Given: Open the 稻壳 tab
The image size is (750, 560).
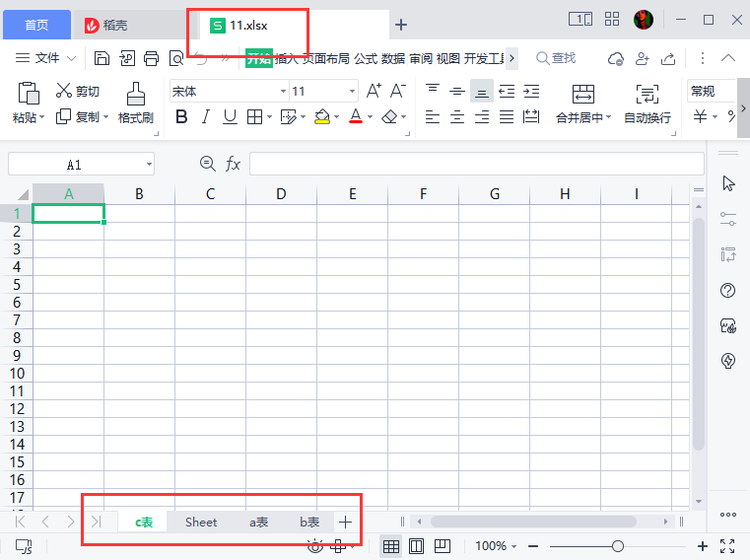Looking at the screenshot, I should [x=106, y=25].
